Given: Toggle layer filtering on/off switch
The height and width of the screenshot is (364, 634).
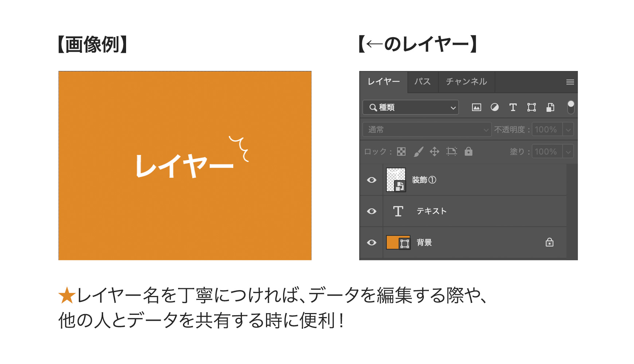Looking at the screenshot, I should (571, 107).
